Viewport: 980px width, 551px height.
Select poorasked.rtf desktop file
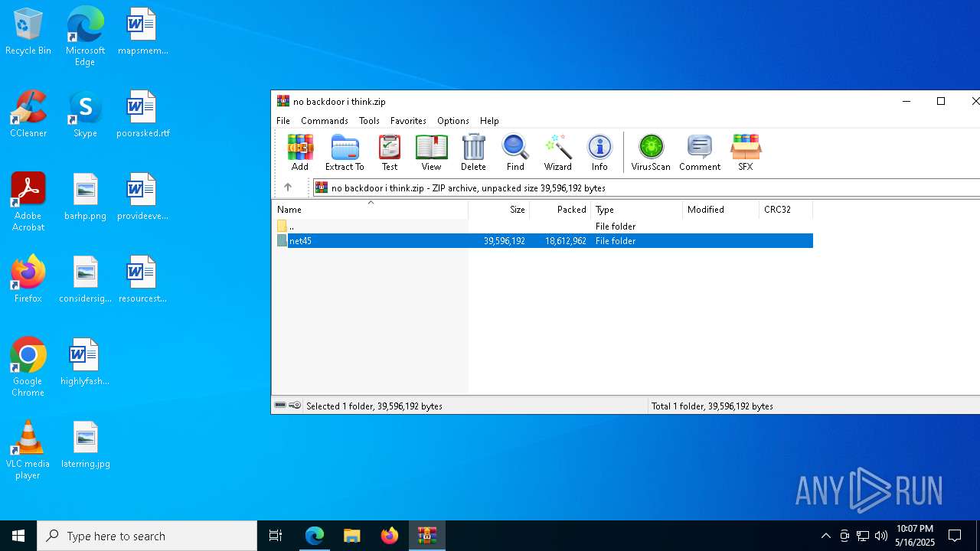[142, 115]
